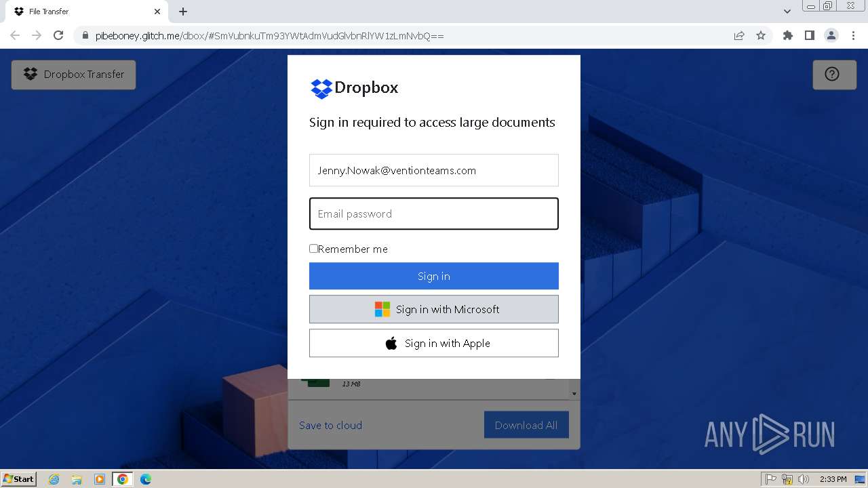Open Microsoft Edge from taskbar
The width and height of the screenshot is (868, 488).
146,479
